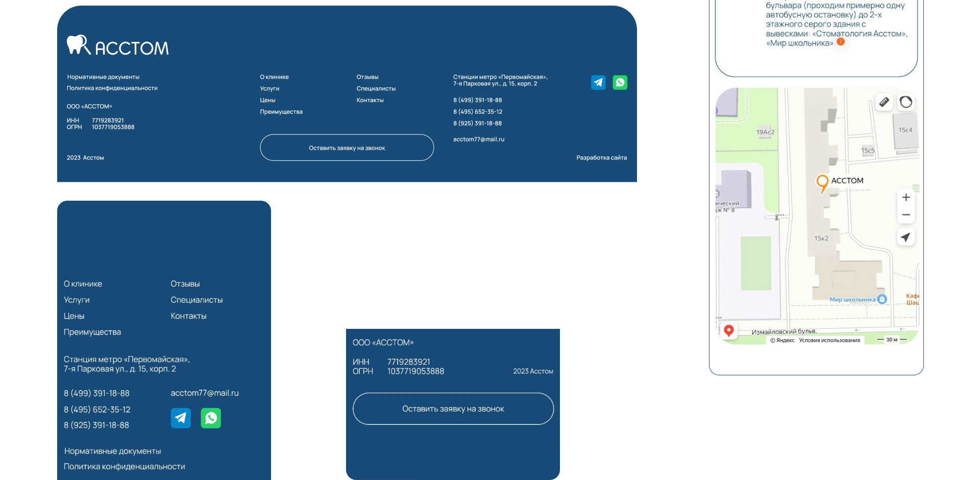The image size is (980, 480).
Task: Select 'Преимущества' in the narrow left footer
Action: click(92, 332)
